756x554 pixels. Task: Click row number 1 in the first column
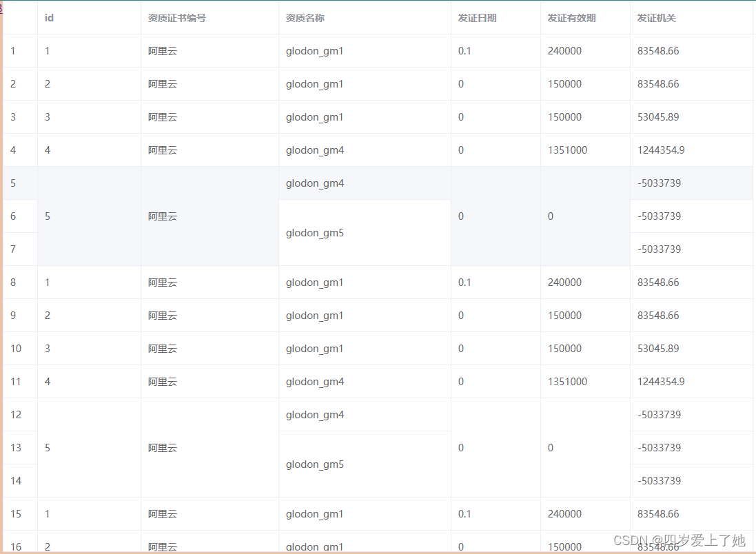12,50
